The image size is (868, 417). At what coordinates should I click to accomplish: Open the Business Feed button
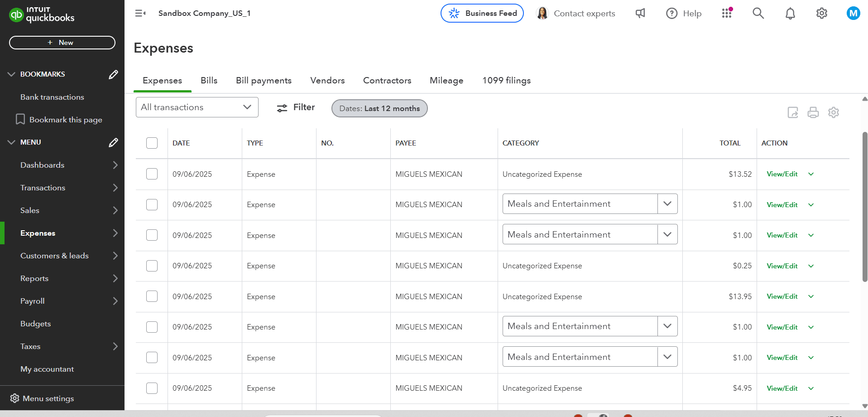coord(482,13)
